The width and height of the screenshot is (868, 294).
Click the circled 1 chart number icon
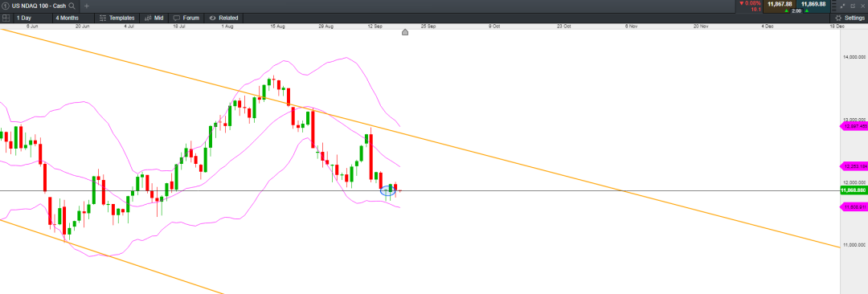pos(5,6)
